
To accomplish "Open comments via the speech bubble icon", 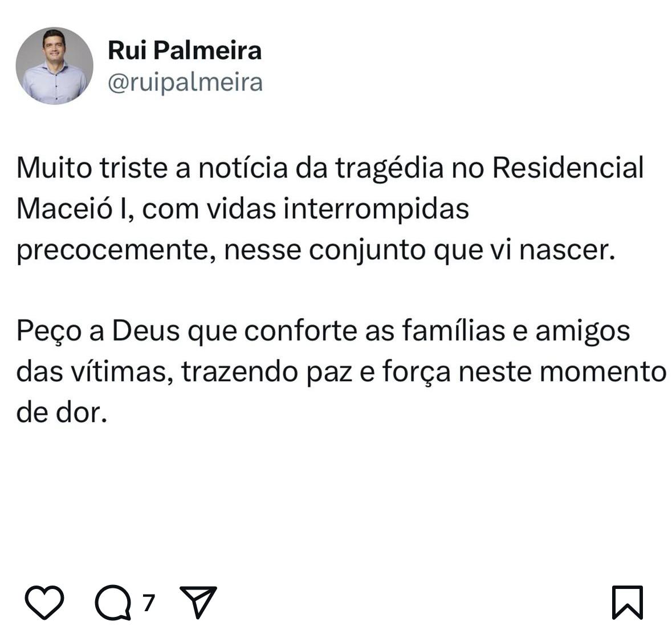I will point(113,602).
